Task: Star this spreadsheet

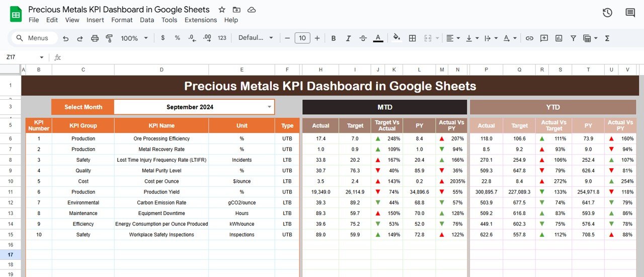Action: coord(222,10)
